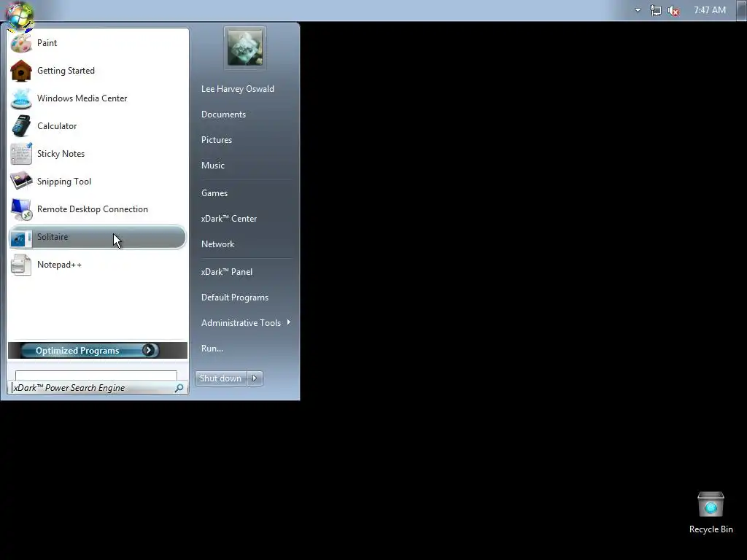Open Documents from the Start menu
The width and height of the screenshot is (747, 560).
pyautogui.click(x=223, y=114)
